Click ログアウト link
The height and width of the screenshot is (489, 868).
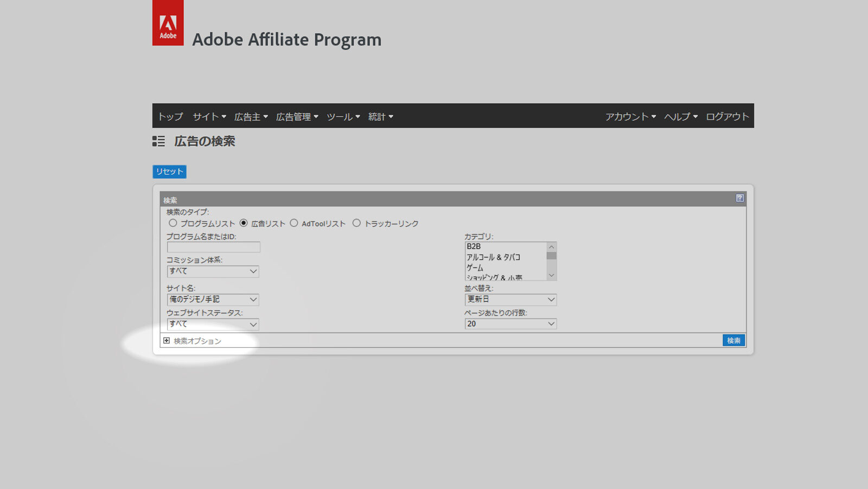[727, 116]
